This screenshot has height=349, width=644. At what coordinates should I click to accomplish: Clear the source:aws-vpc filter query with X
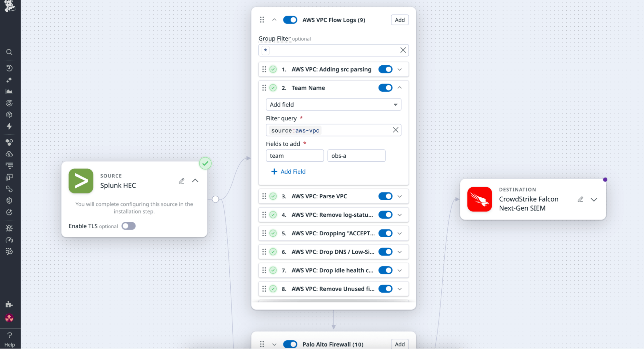tap(396, 130)
